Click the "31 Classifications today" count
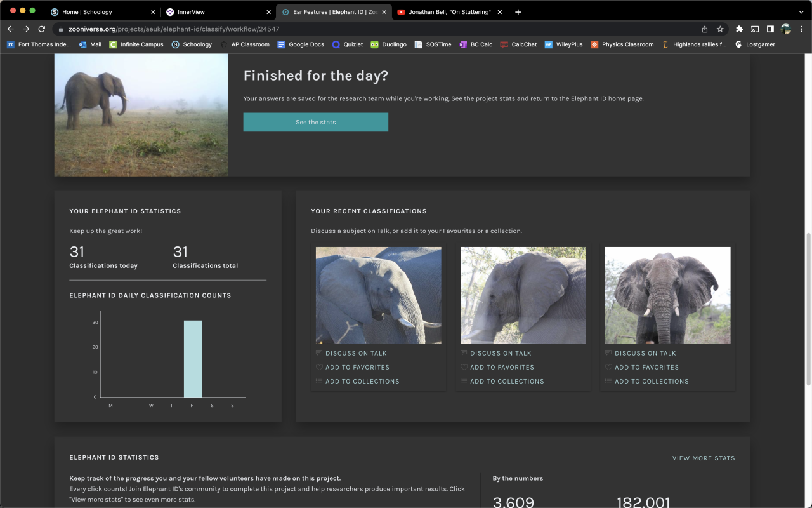The height and width of the screenshot is (508, 812). pos(103,257)
